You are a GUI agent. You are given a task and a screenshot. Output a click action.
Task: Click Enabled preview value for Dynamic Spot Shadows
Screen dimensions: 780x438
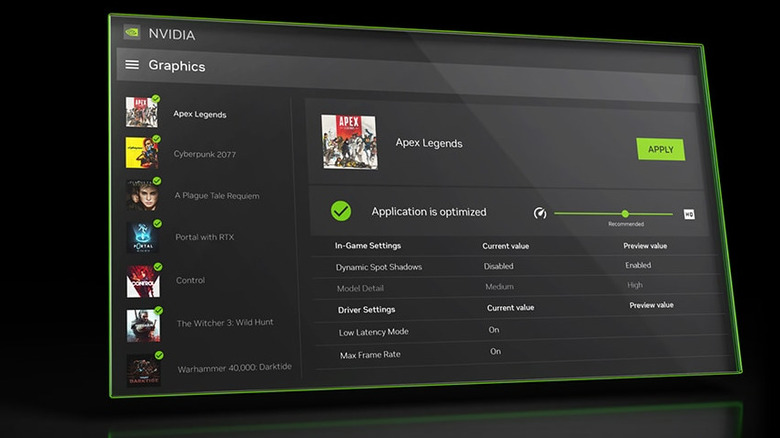638,265
